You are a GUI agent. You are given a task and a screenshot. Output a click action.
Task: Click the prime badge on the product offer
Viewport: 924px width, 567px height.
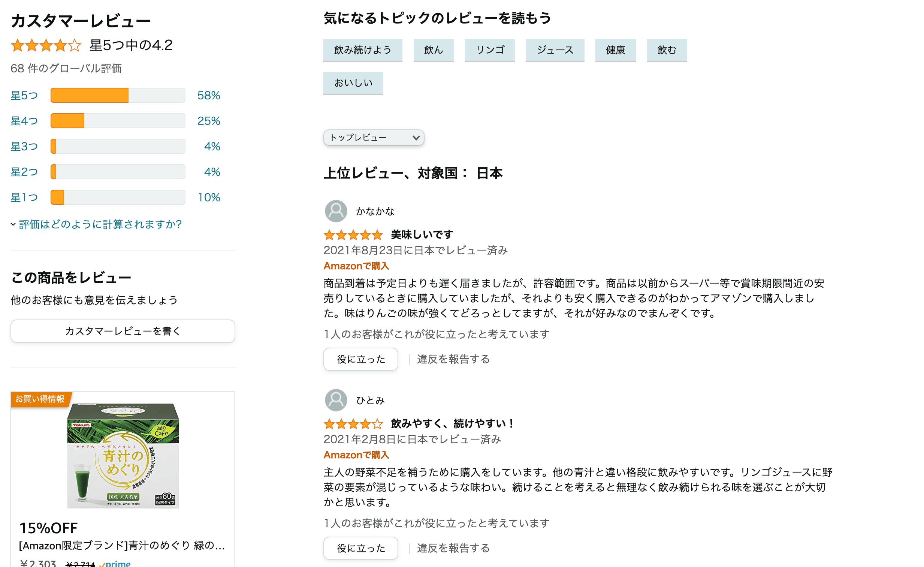[x=115, y=564]
